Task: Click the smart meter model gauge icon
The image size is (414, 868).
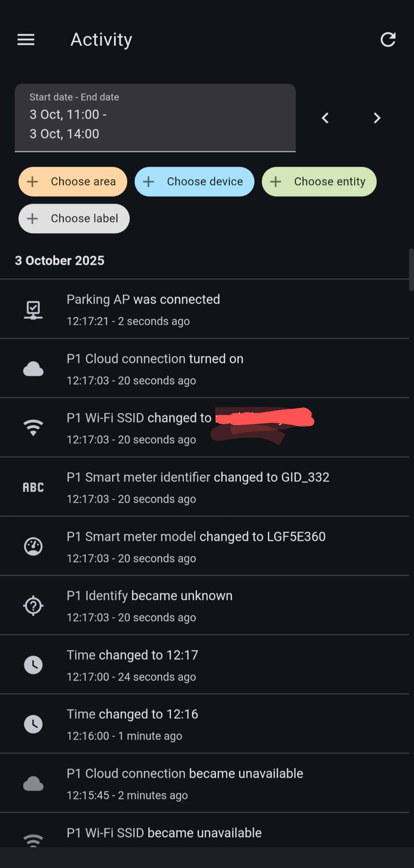Action: [x=34, y=546]
